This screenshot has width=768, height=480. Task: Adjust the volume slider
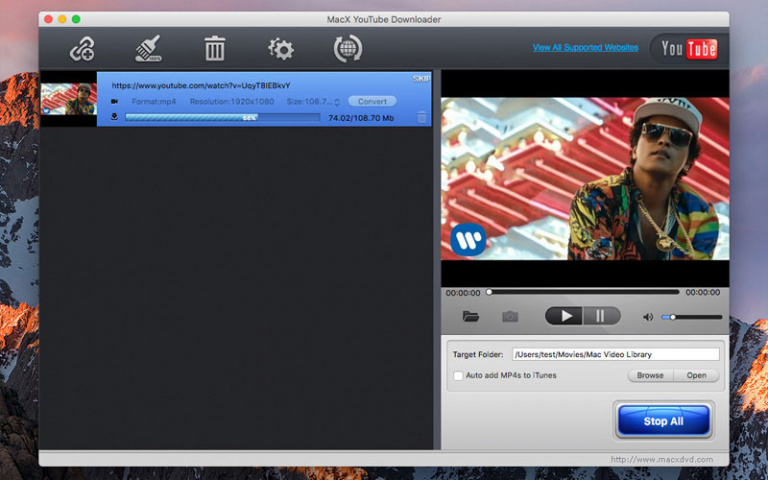692,317
